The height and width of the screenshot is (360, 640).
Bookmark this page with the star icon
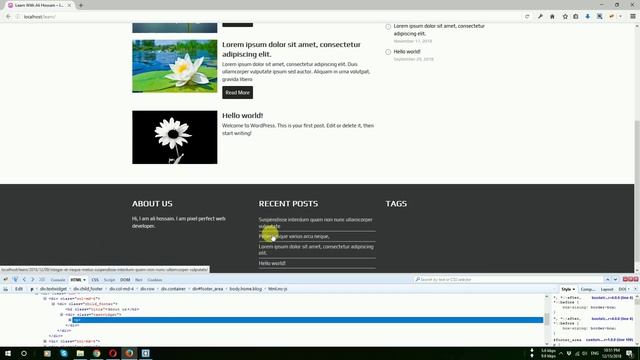565,17
